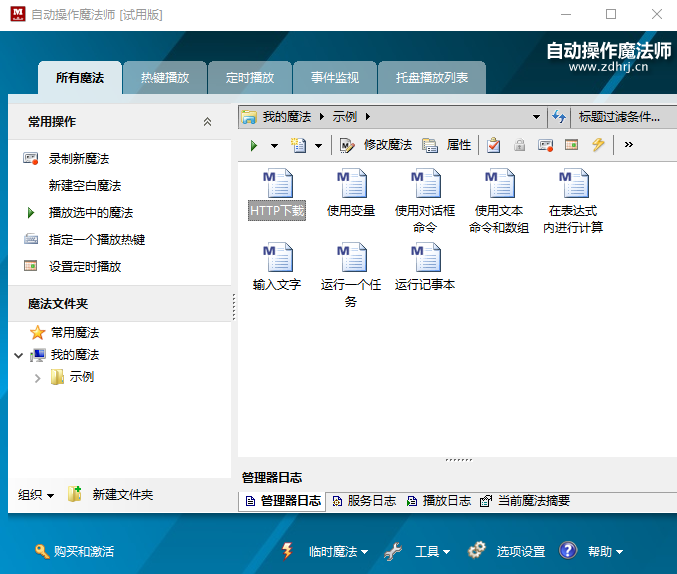The width and height of the screenshot is (677, 574).
Task: Click the padlock icon in toolbar
Action: [x=520, y=145]
